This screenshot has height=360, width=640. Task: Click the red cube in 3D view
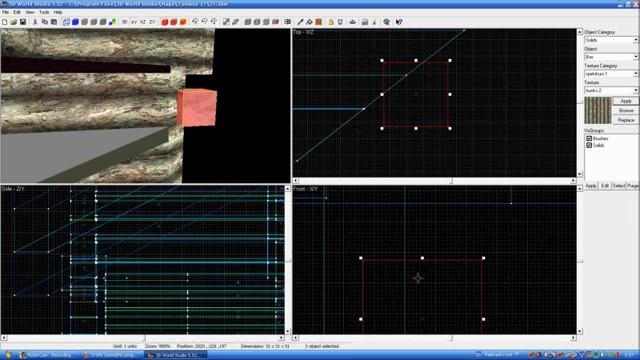pos(197,108)
